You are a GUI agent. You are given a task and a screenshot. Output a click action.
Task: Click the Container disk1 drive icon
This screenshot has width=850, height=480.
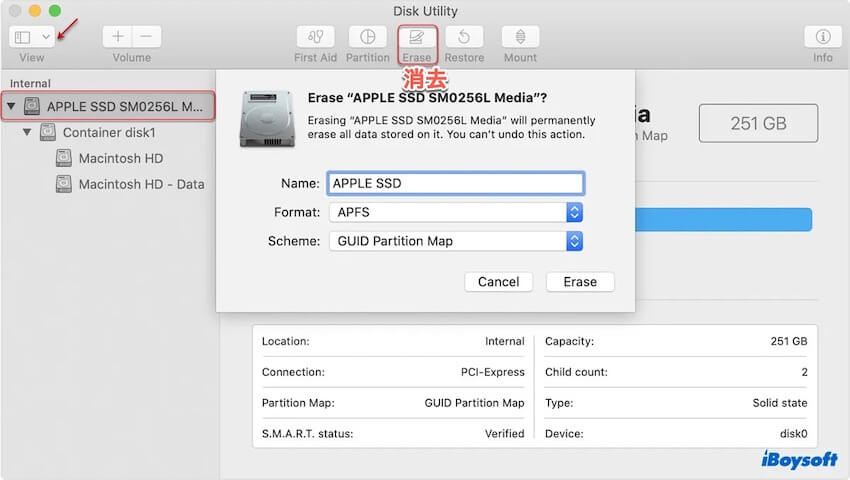tap(48, 132)
